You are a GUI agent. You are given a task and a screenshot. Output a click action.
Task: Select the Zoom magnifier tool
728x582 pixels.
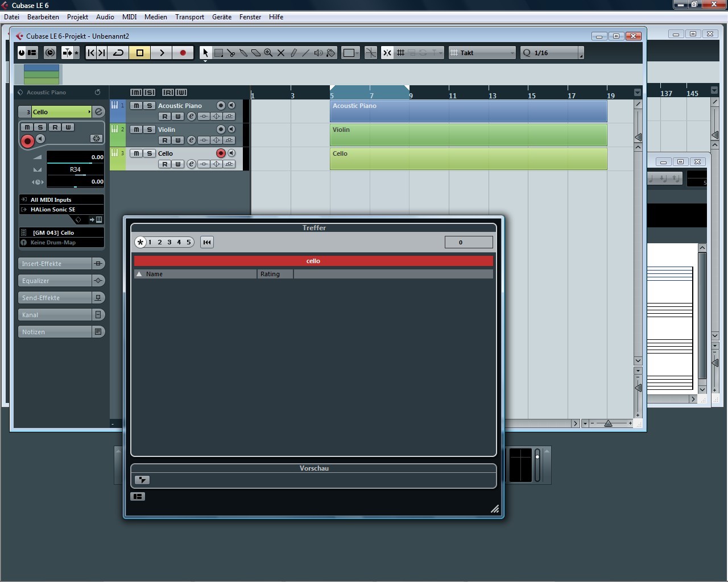click(268, 53)
